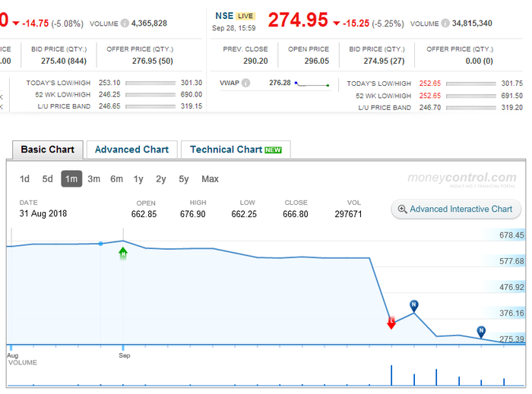Image resolution: width=532 pixels, height=394 pixels.
Task: Click the NSE change value -15.25
Action: coord(356,24)
